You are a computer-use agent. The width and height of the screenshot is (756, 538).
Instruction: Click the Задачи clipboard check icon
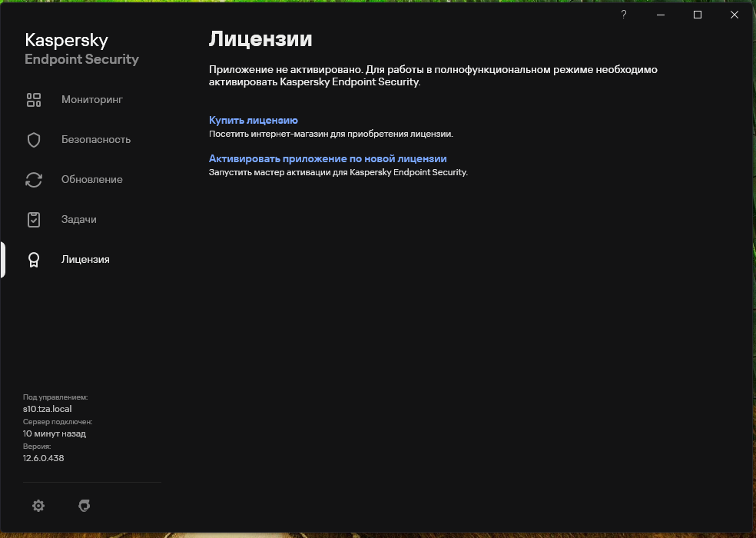[34, 220]
